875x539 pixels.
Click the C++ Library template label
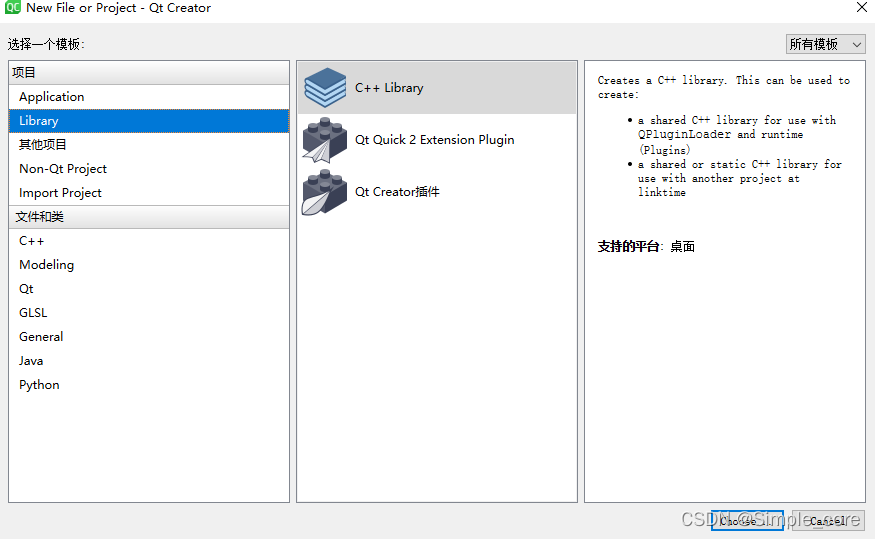(x=389, y=88)
